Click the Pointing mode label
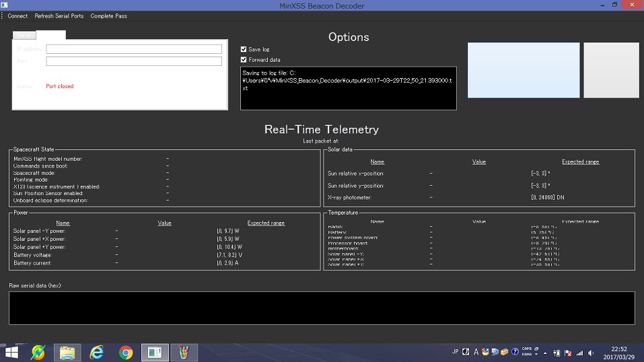Viewport: 644px width, 362px height. tap(31, 180)
